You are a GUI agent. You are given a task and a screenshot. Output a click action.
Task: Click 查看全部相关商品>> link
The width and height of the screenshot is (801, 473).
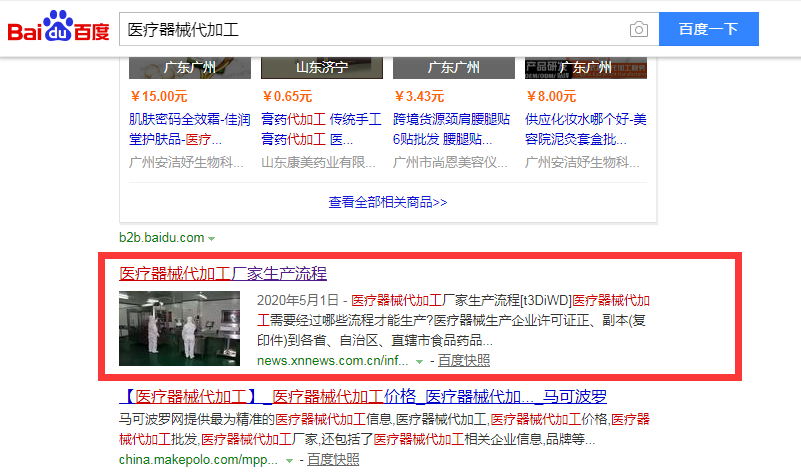(388, 202)
